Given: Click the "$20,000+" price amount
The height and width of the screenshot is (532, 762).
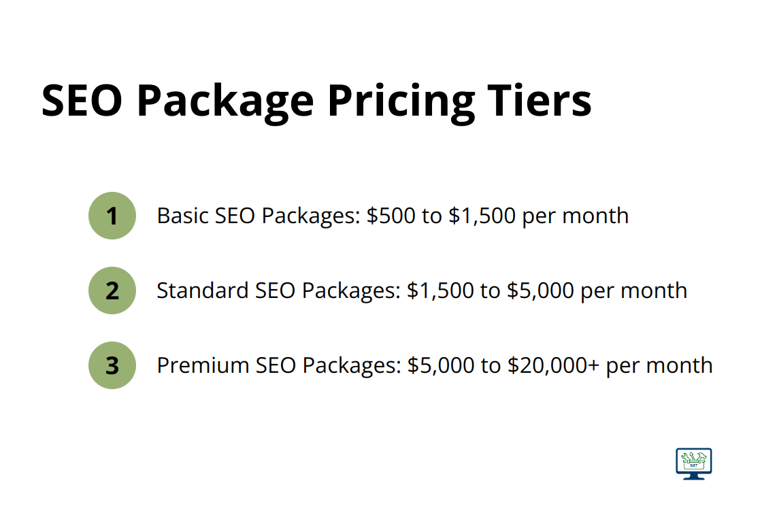Looking at the screenshot, I should point(553,366).
